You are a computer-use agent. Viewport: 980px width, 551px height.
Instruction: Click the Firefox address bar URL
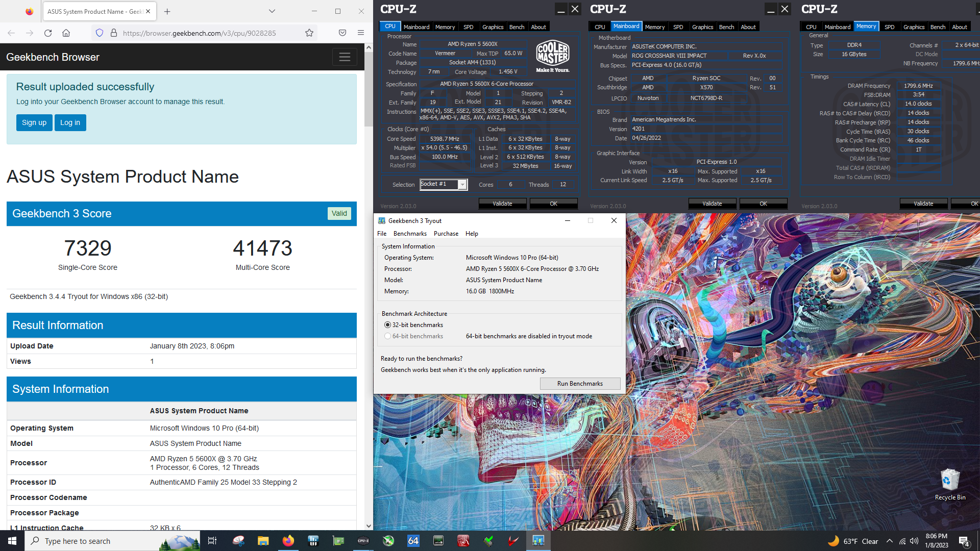(200, 33)
